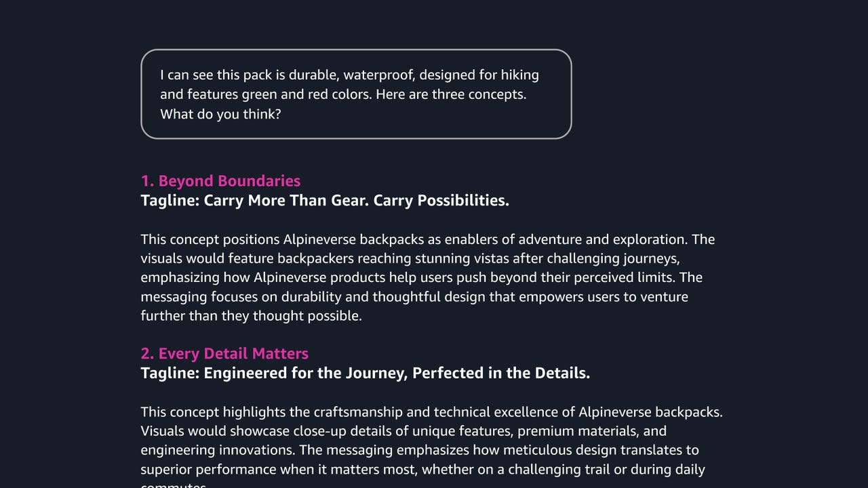
Task: Click the paragraph describing the Beyond Boundaries concept
Action: point(427,278)
